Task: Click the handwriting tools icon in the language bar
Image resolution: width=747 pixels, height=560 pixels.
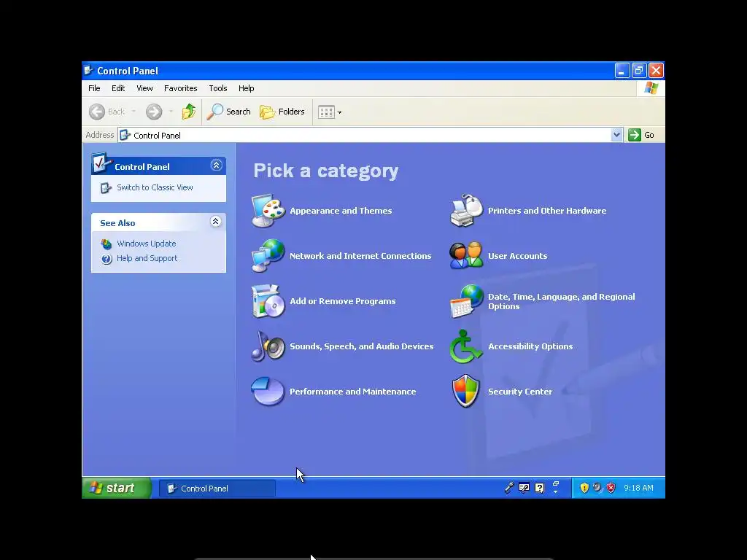Action: [x=524, y=488]
